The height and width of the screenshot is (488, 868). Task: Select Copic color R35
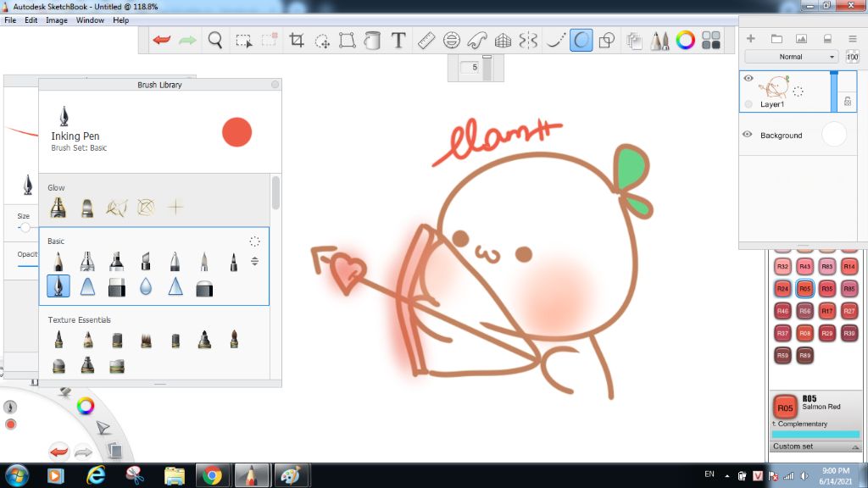[827, 288]
